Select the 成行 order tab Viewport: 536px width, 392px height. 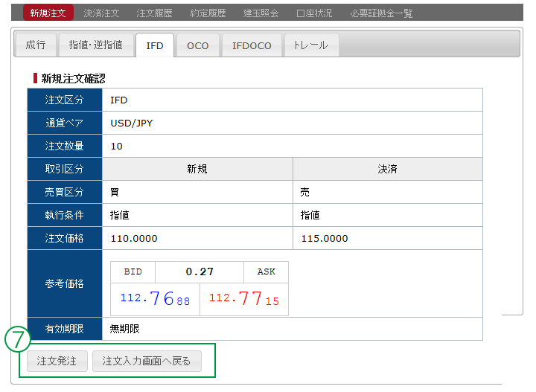[36, 45]
